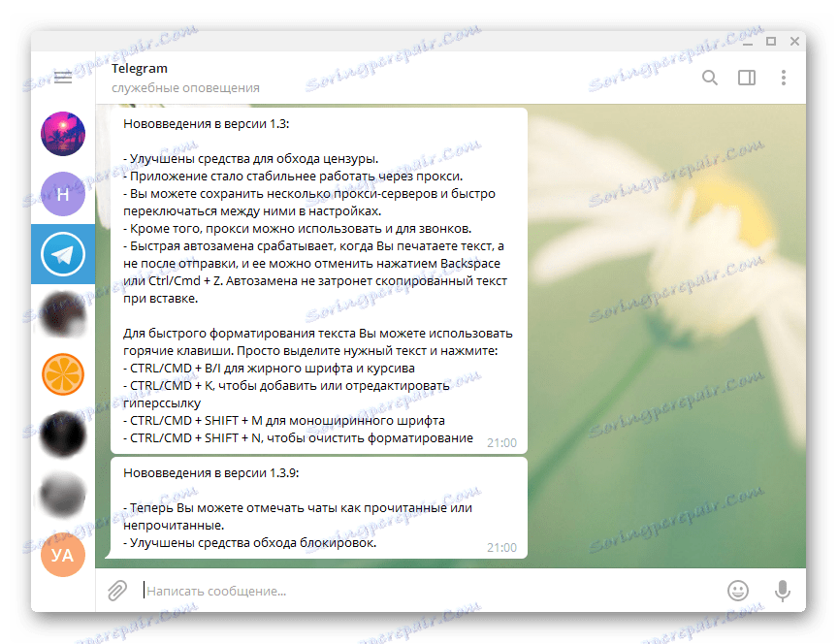Click 'Кроме того, прокси можно использовать' line
Viewport: 838px width, 644px height.
point(297,229)
